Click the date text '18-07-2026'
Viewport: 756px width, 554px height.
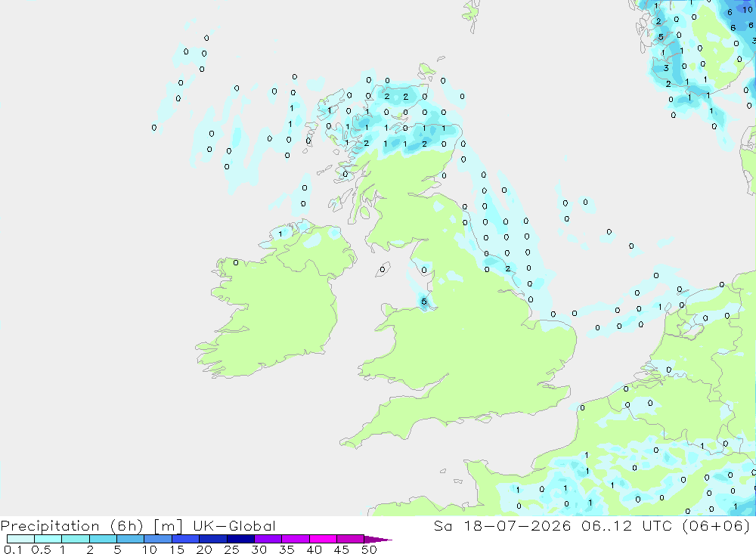tap(517, 525)
